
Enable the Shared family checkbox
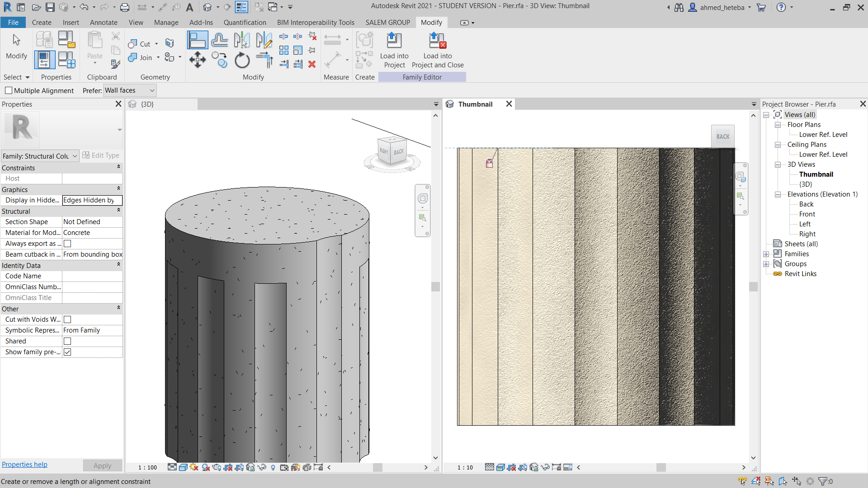tap(67, 341)
